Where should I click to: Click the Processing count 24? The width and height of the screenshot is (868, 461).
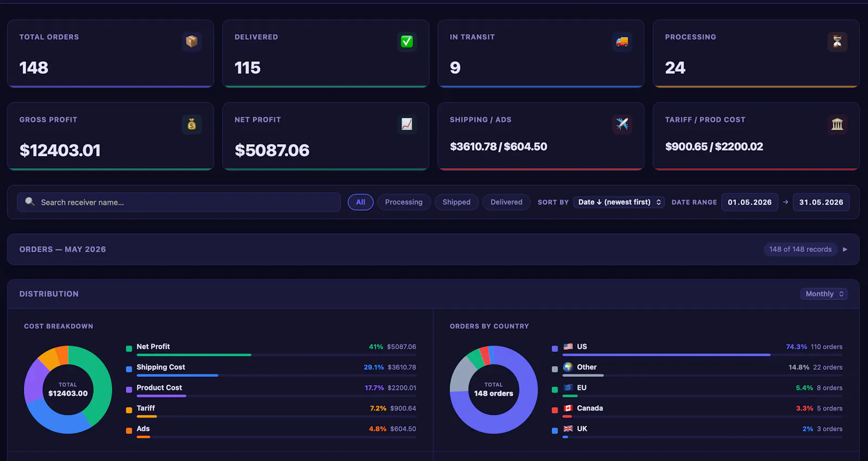coord(675,68)
